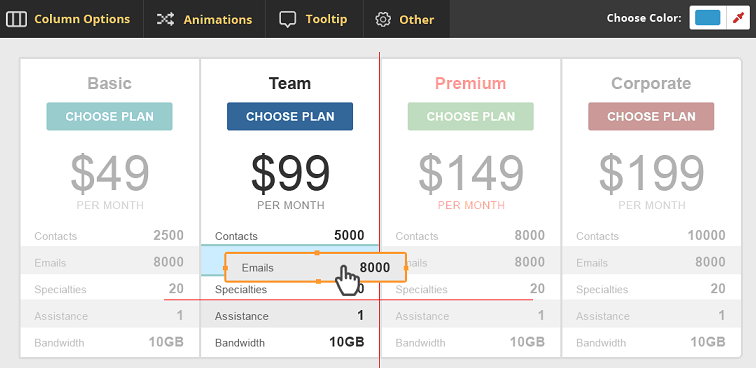Select the blue color swatch
Image resolution: width=756 pixels, height=368 pixels.
[x=707, y=18]
